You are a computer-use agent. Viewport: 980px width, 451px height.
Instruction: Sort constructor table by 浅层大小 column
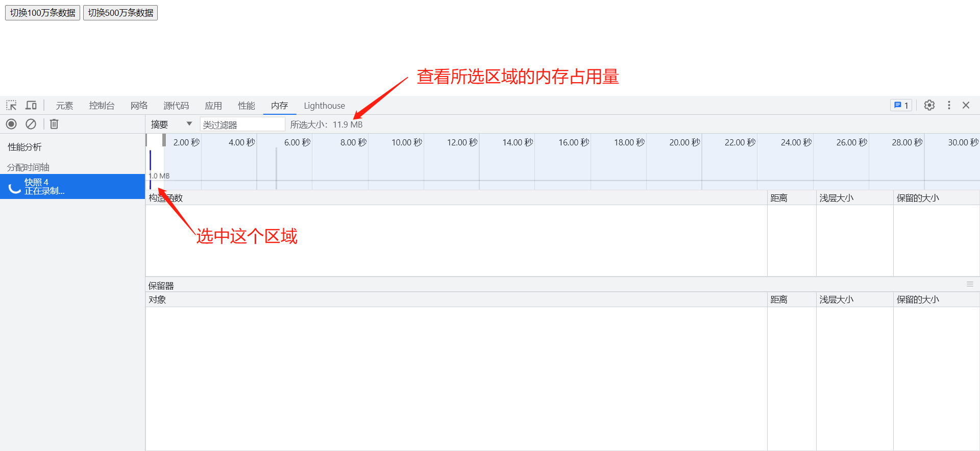pyautogui.click(x=855, y=198)
